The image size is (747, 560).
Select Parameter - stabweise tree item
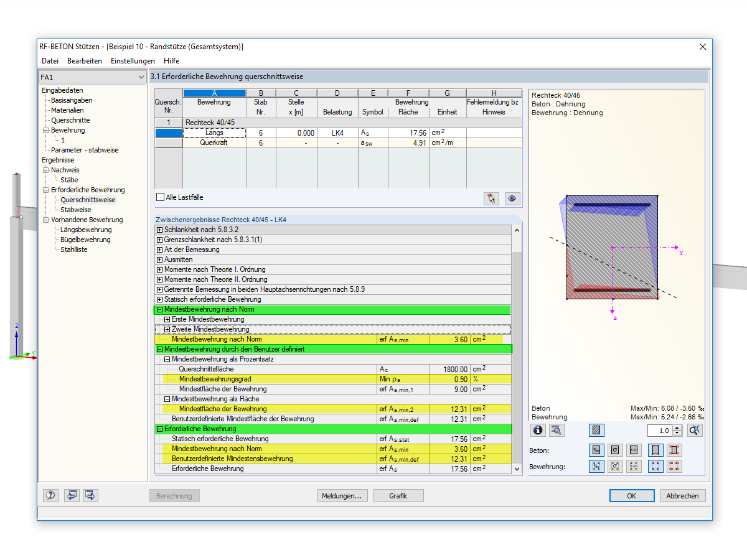point(85,150)
